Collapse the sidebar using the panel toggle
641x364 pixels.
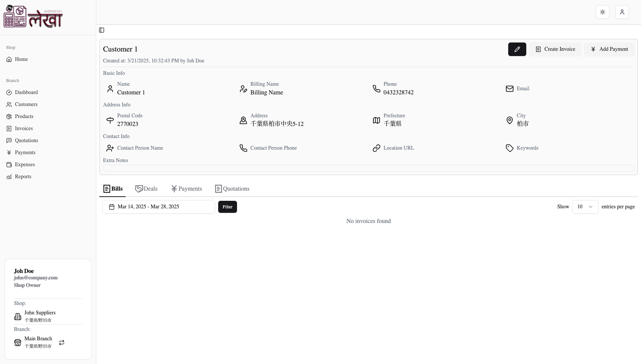(101, 30)
